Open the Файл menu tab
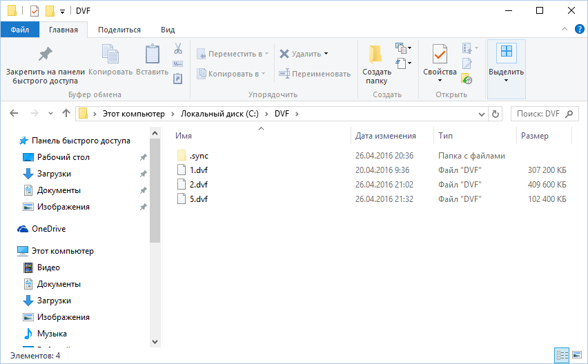The height and width of the screenshot is (364, 588). [x=19, y=30]
